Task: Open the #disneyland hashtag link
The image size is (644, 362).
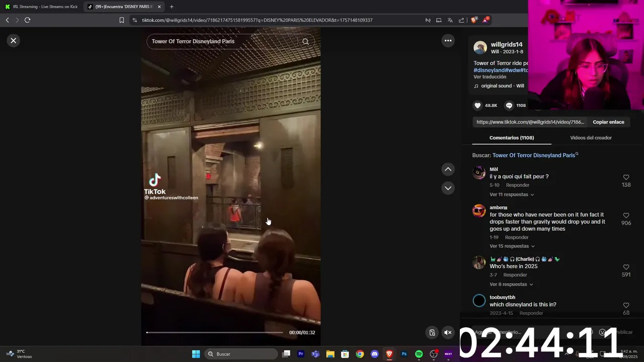Action: [x=489, y=70]
